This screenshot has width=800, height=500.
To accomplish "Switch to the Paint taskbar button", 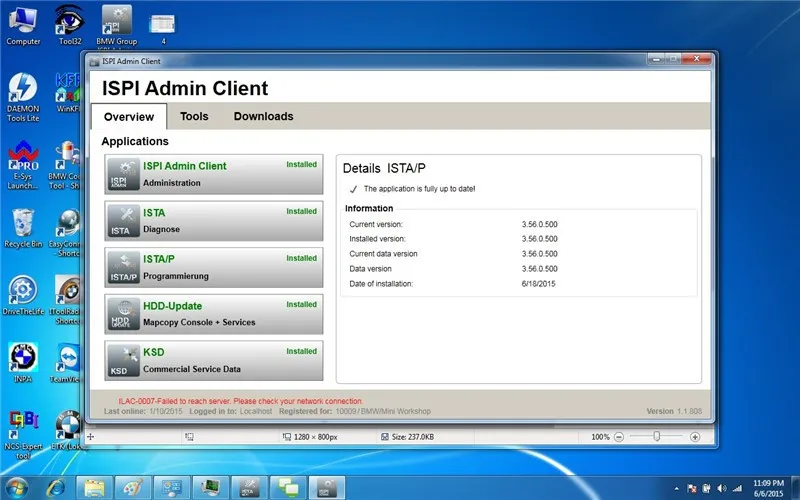I will point(133,488).
